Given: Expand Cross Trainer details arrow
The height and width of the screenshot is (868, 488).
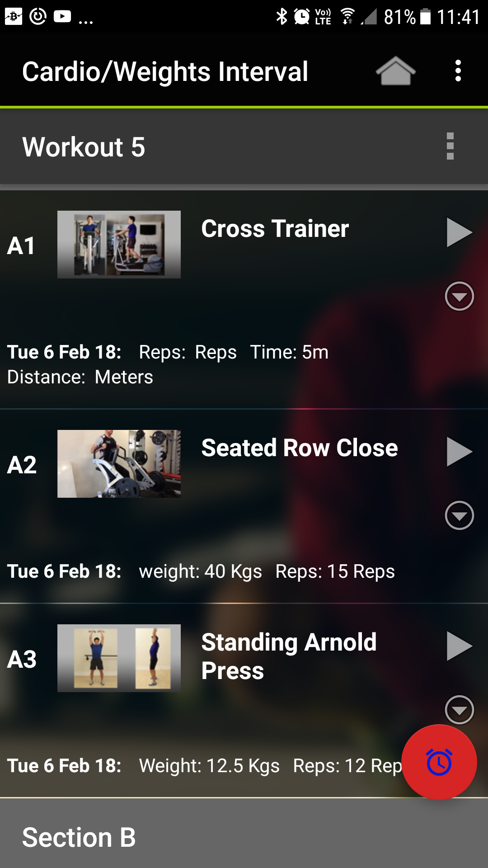Looking at the screenshot, I should (459, 297).
